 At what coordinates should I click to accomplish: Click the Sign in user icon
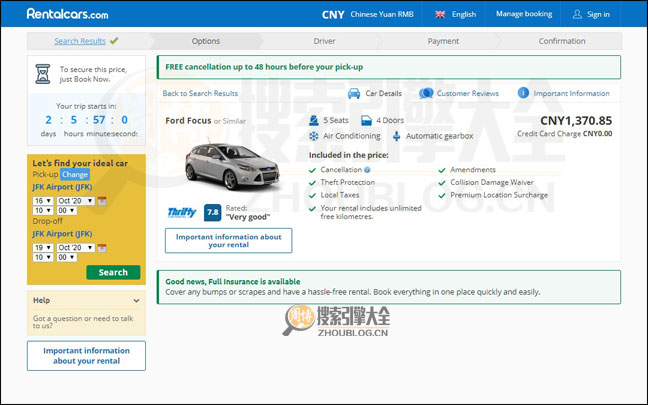577,14
